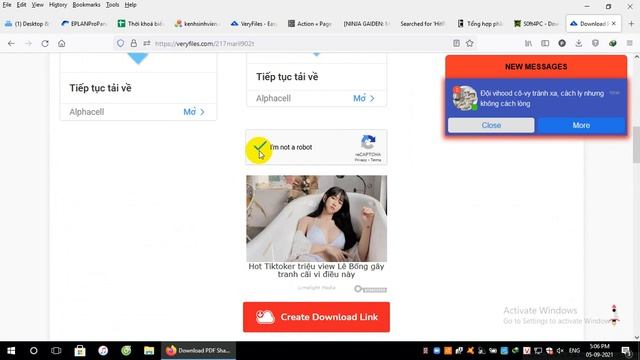Open the Help menu
The height and width of the screenshot is (360, 640).
131,5
